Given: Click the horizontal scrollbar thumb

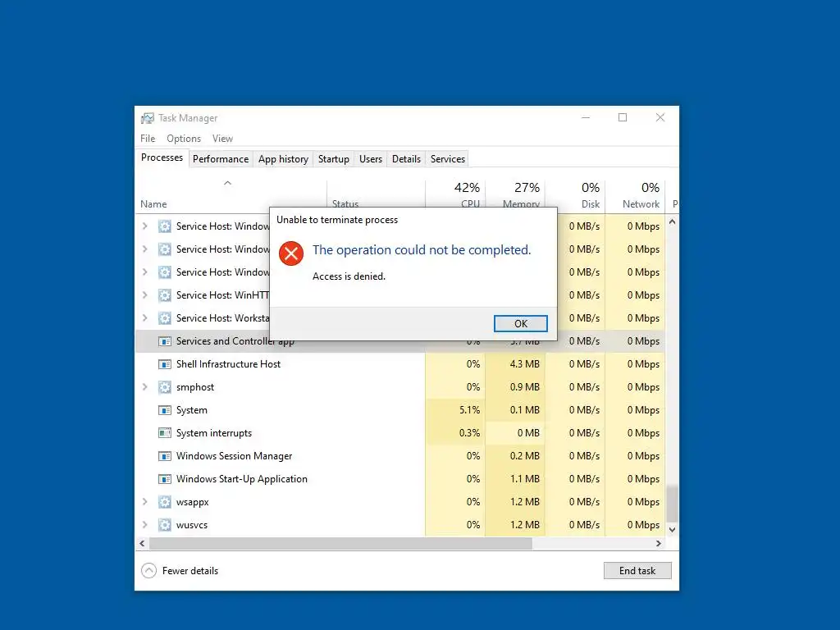Looking at the screenshot, I should pyautogui.click(x=340, y=543).
